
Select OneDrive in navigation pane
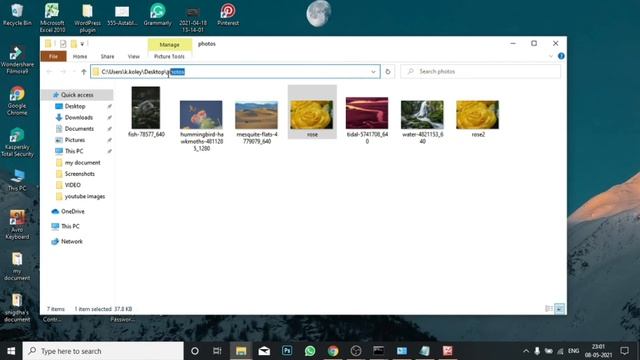point(73,211)
